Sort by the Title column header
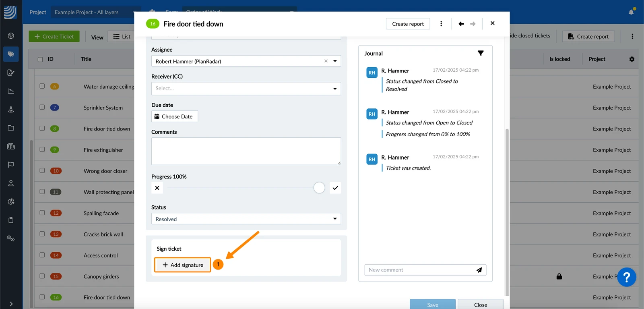 [86, 59]
